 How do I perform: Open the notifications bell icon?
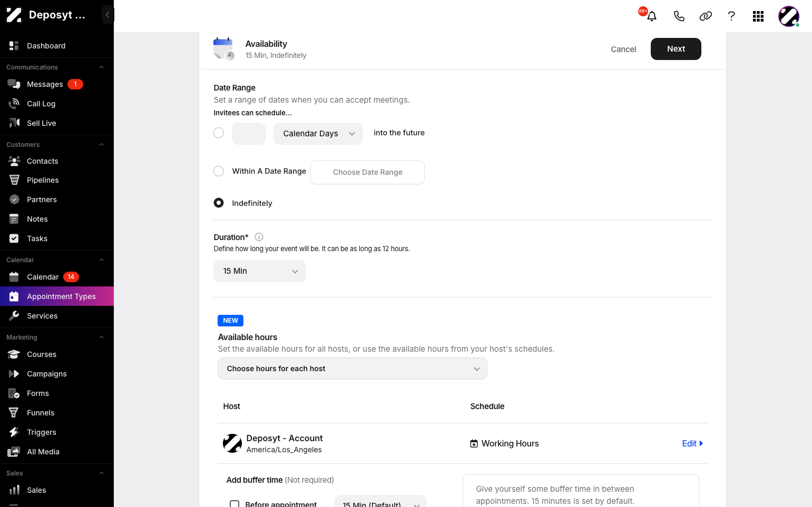click(x=652, y=16)
